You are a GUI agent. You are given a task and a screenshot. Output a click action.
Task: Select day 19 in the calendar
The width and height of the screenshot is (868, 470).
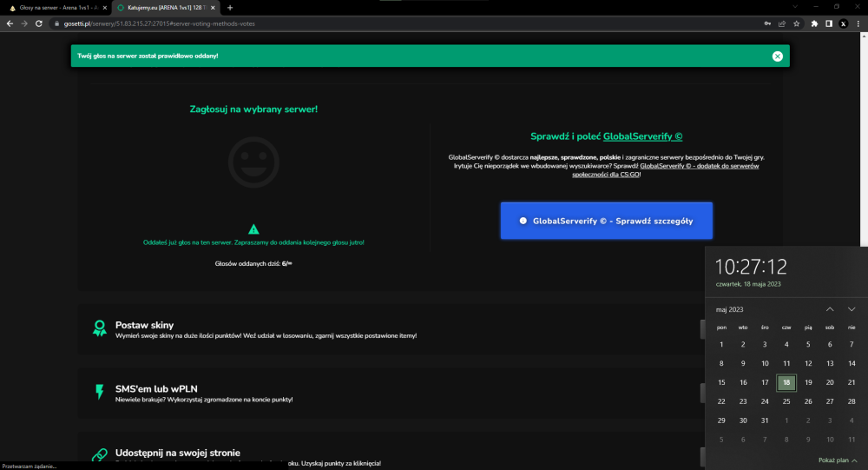pyautogui.click(x=808, y=382)
